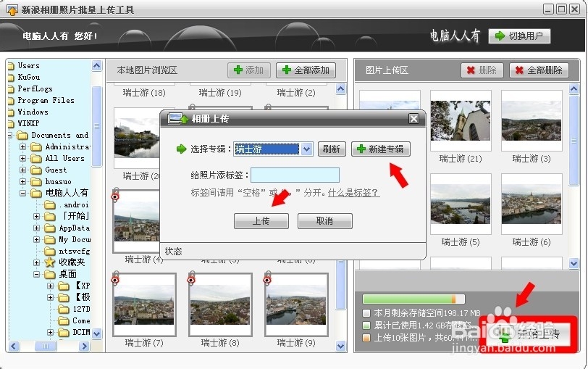This screenshot has height=369, width=588.
Task: Select upload thumbnail 瑞士游 (3)
Action: pyautogui.click(x=532, y=120)
